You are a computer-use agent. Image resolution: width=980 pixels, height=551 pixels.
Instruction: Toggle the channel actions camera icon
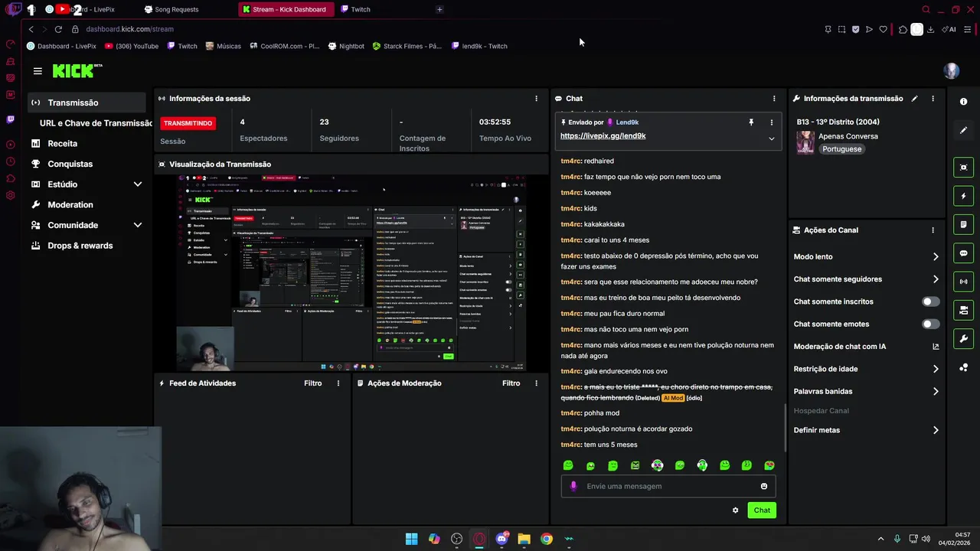pos(963,310)
